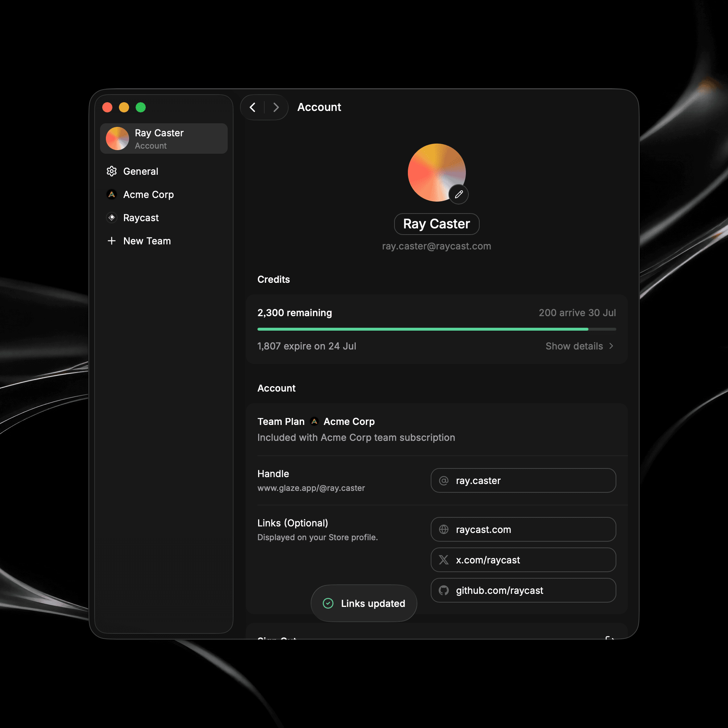Click Displayed on your Store profile text
The width and height of the screenshot is (728, 728).
(x=318, y=537)
